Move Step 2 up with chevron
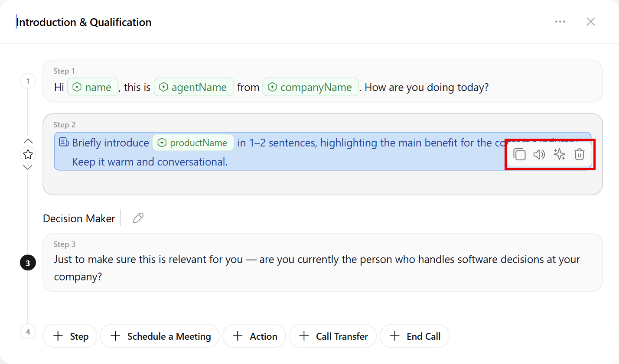 [28, 141]
